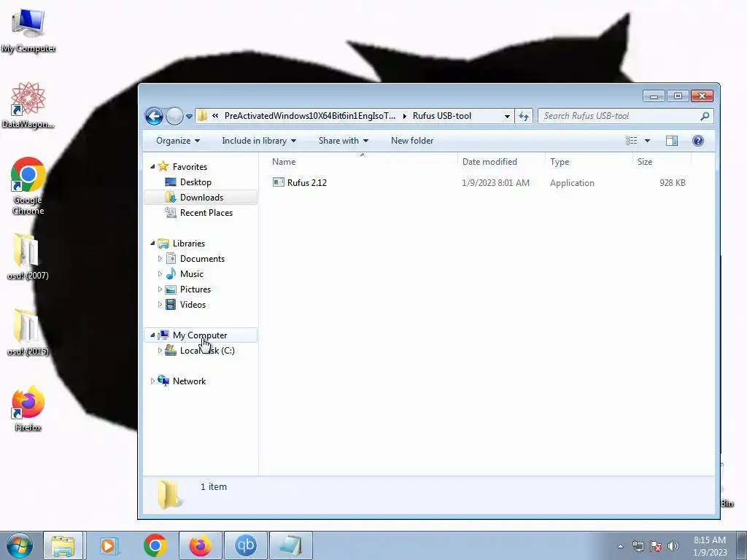Click the Rufus USB-tool breadcrumb
The width and height of the screenshot is (747, 560).
[441, 116]
